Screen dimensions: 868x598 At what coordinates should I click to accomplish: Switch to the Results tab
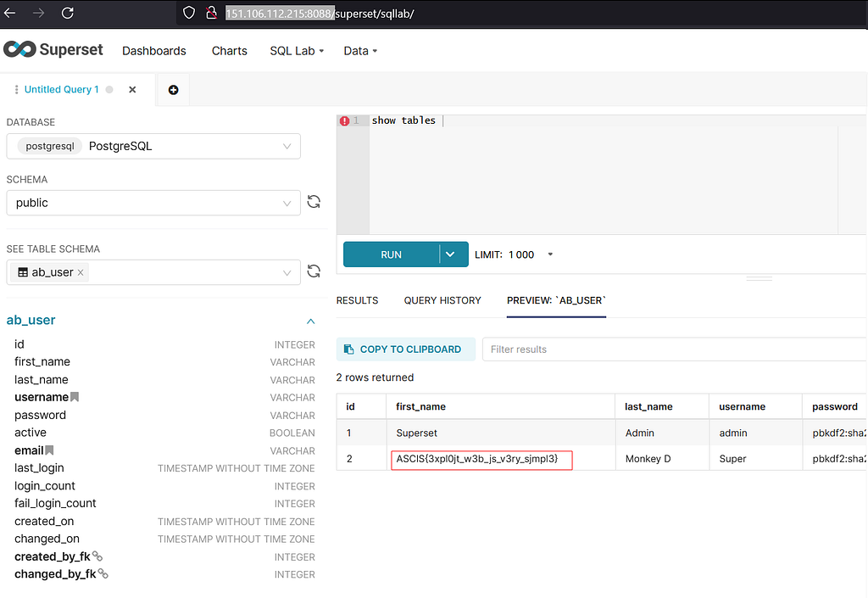(x=357, y=300)
